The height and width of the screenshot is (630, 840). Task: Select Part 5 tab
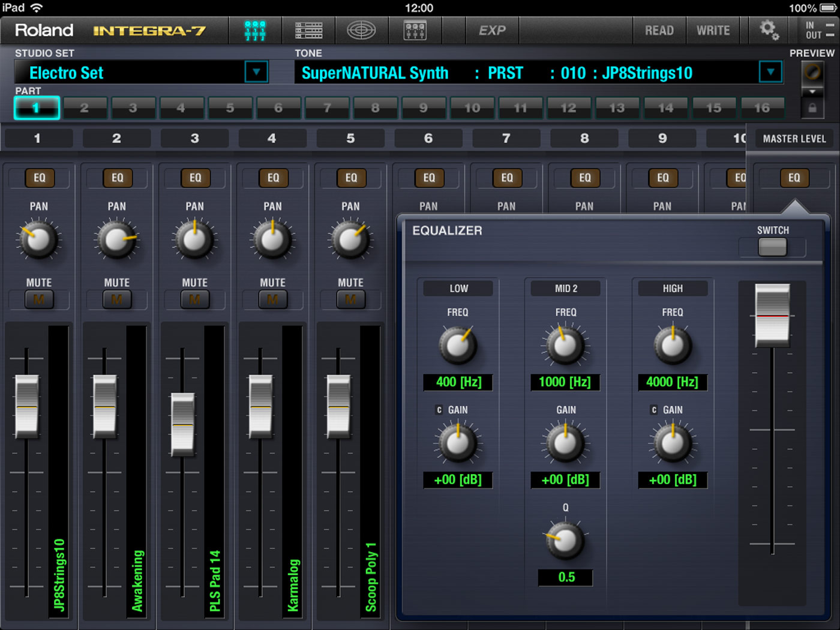230,108
